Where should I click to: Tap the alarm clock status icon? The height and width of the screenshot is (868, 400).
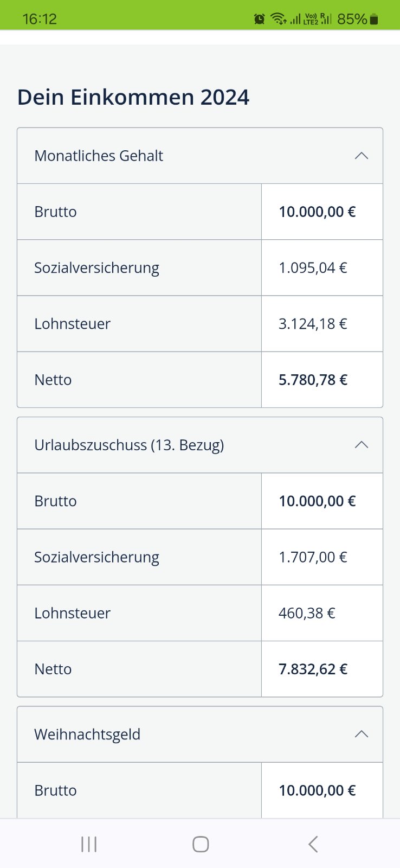260,19
